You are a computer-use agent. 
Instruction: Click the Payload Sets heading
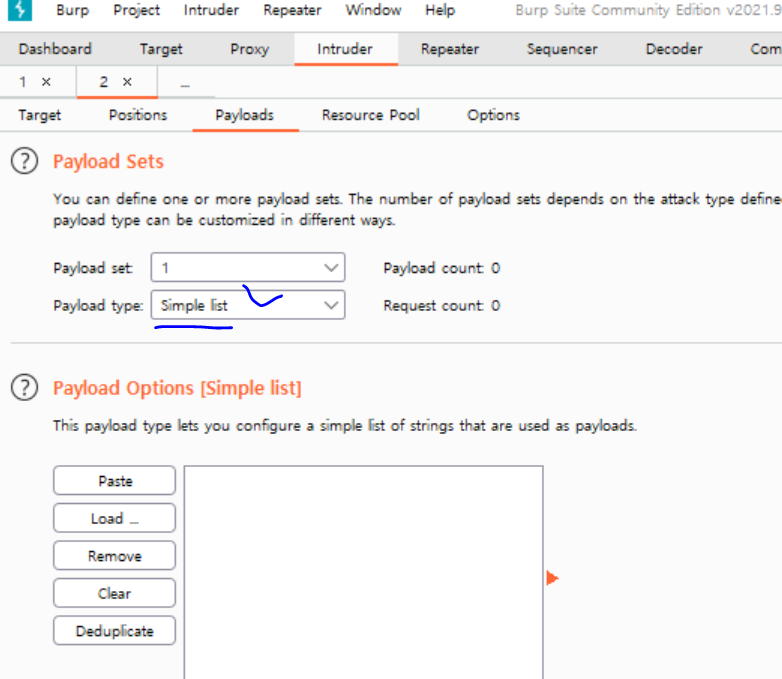(108, 162)
